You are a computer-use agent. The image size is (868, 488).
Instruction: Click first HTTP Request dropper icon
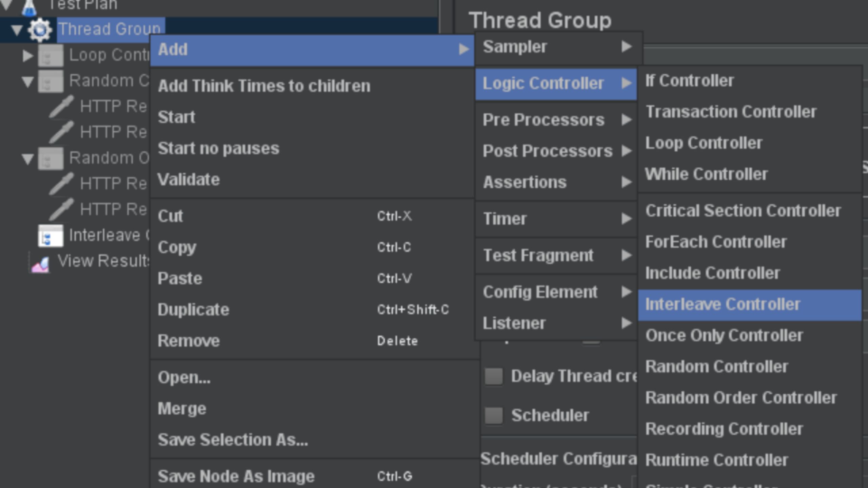pos(61,107)
